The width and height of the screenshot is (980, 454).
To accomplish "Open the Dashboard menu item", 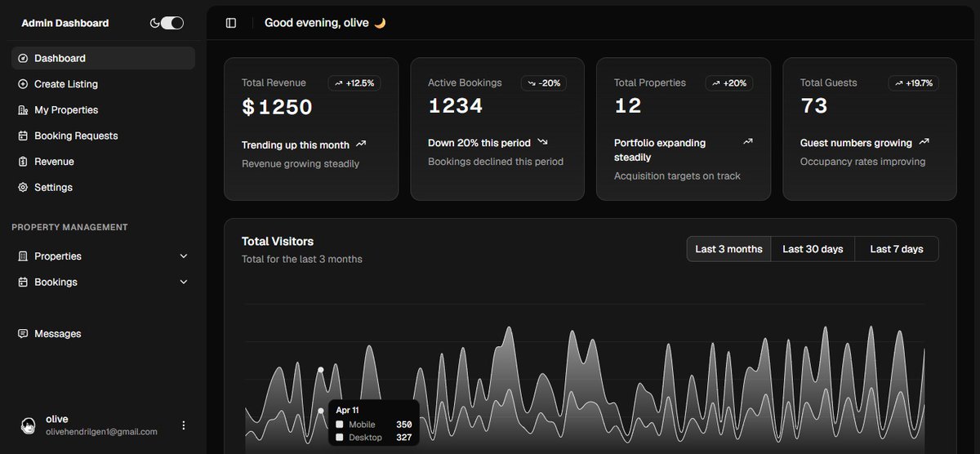I will click(x=104, y=58).
